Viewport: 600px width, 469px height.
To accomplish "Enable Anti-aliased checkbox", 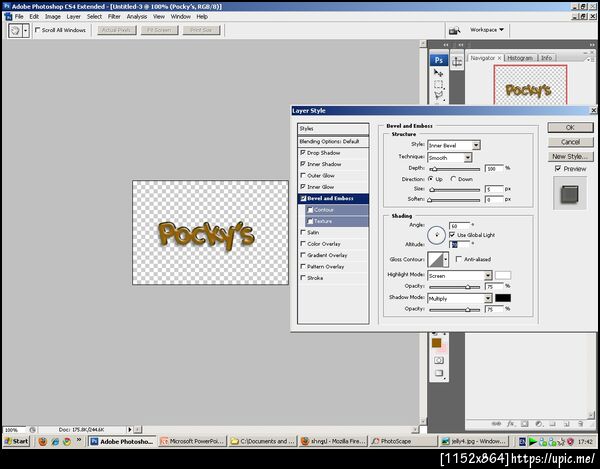I will pos(459,259).
